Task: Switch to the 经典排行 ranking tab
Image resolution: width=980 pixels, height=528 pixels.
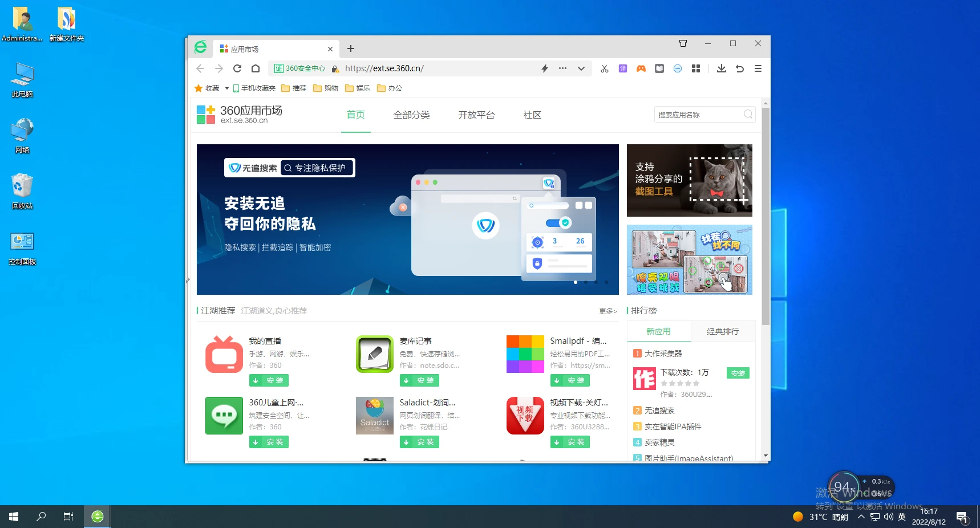Action: 723,331
